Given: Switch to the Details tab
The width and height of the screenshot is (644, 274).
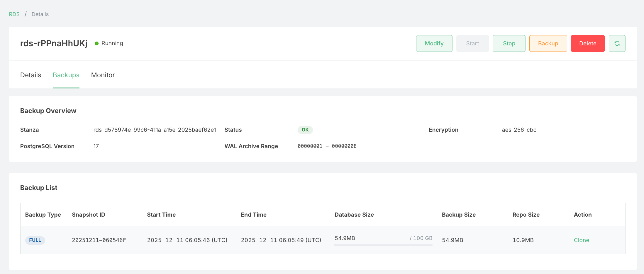Looking at the screenshot, I should pyautogui.click(x=30, y=75).
